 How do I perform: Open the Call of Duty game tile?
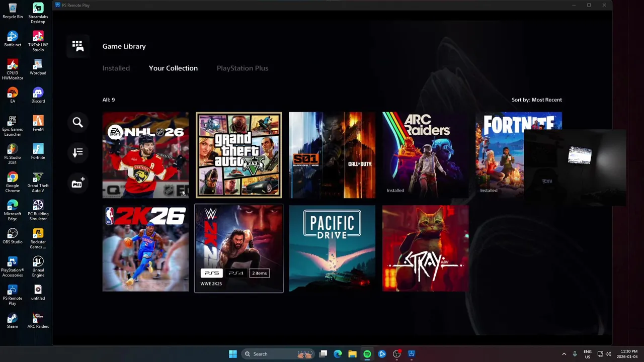332,155
